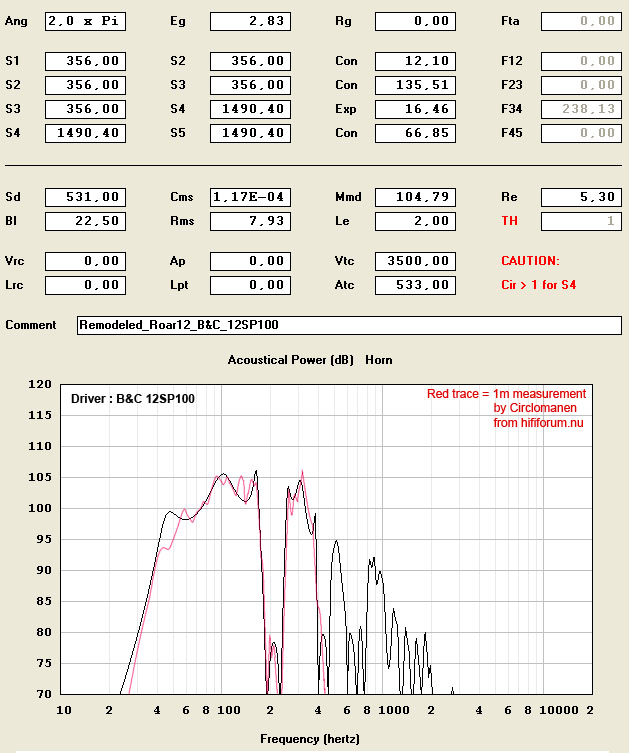Select the Cms field 1,17E-04
Viewport: 629px width, 753px height.
250,197
